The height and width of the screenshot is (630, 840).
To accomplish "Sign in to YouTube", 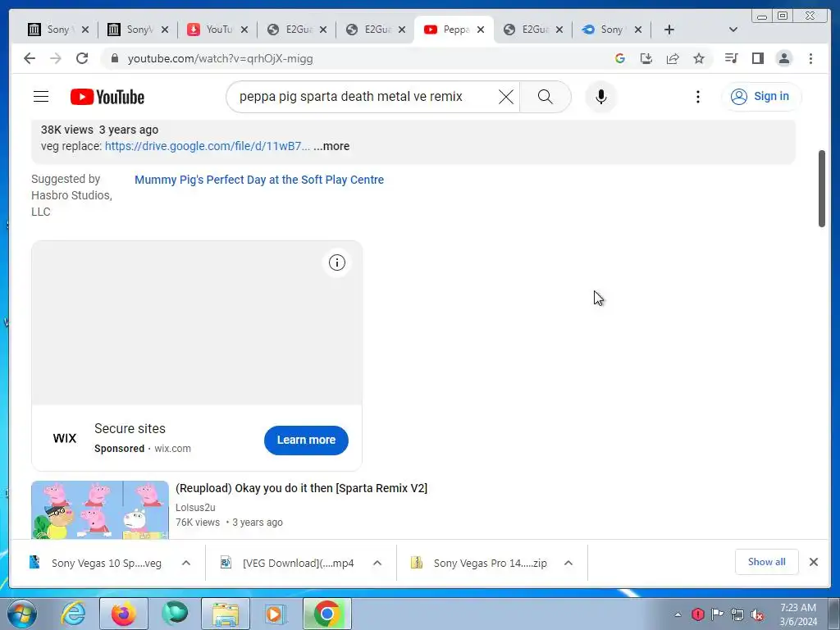I will [760, 97].
